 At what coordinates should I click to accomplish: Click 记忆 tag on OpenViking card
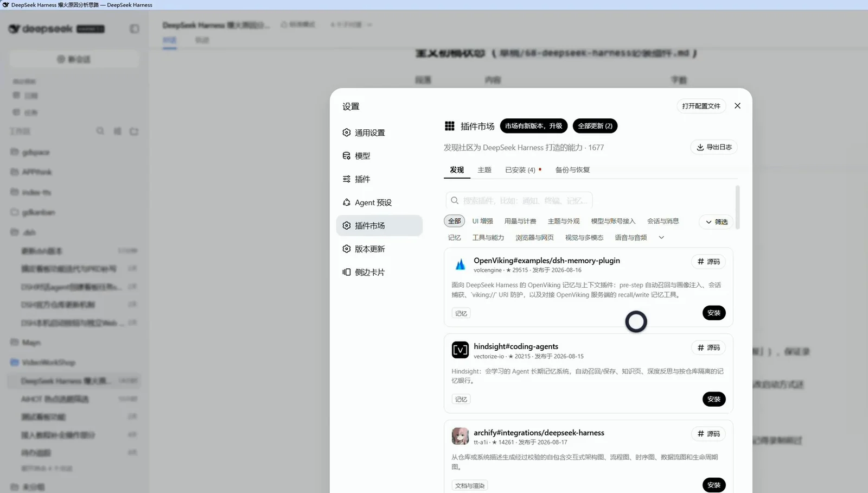point(461,313)
